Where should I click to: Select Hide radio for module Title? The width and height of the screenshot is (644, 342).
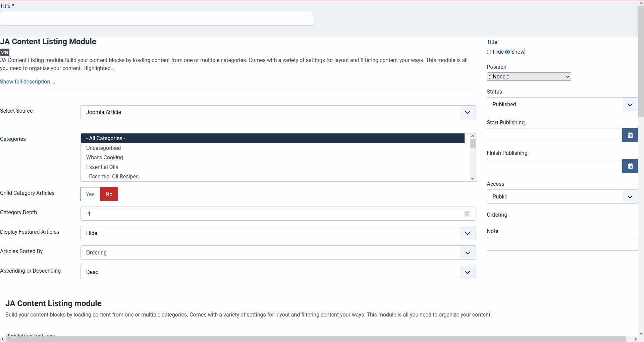coord(489,52)
